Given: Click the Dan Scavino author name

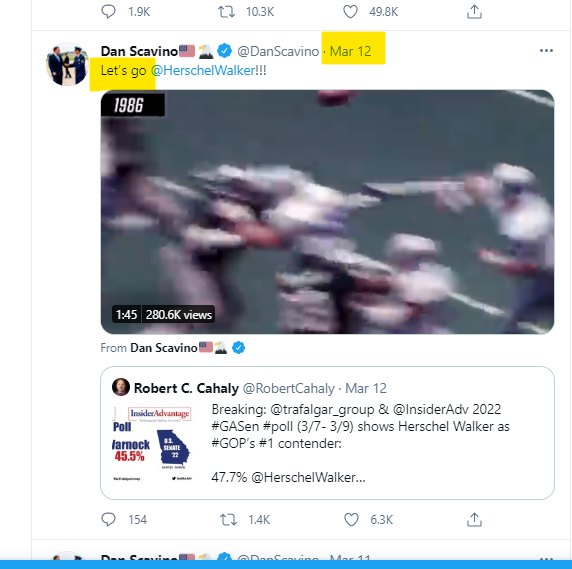Looking at the screenshot, I should tap(139, 51).
